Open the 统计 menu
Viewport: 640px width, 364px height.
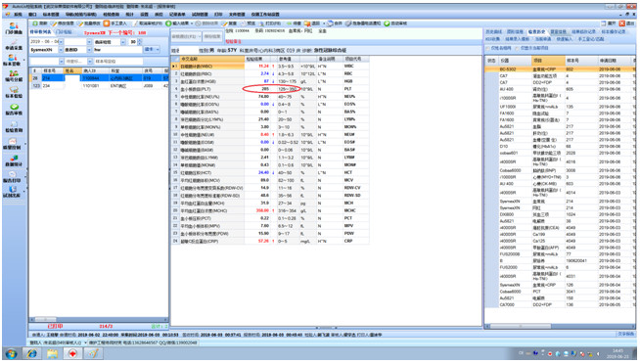point(129,15)
